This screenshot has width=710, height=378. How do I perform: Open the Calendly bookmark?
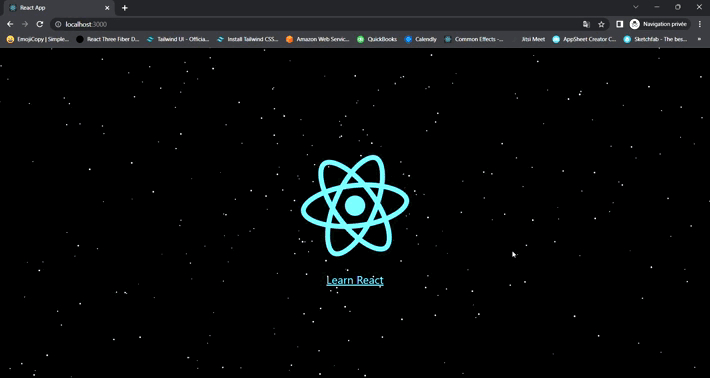click(421, 39)
